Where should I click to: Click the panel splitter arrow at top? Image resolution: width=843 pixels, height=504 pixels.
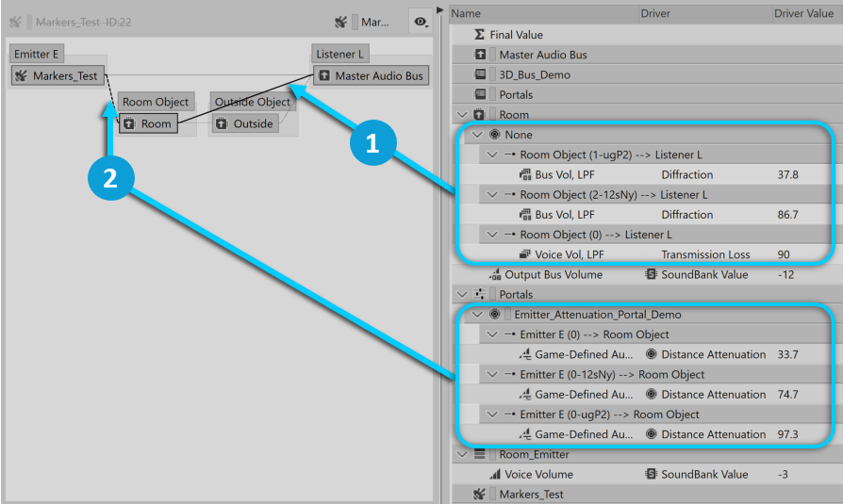[x=439, y=9]
